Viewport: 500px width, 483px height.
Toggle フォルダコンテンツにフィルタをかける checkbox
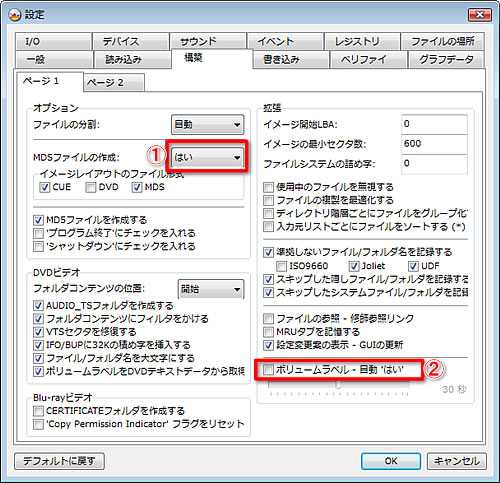tap(38, 319)
